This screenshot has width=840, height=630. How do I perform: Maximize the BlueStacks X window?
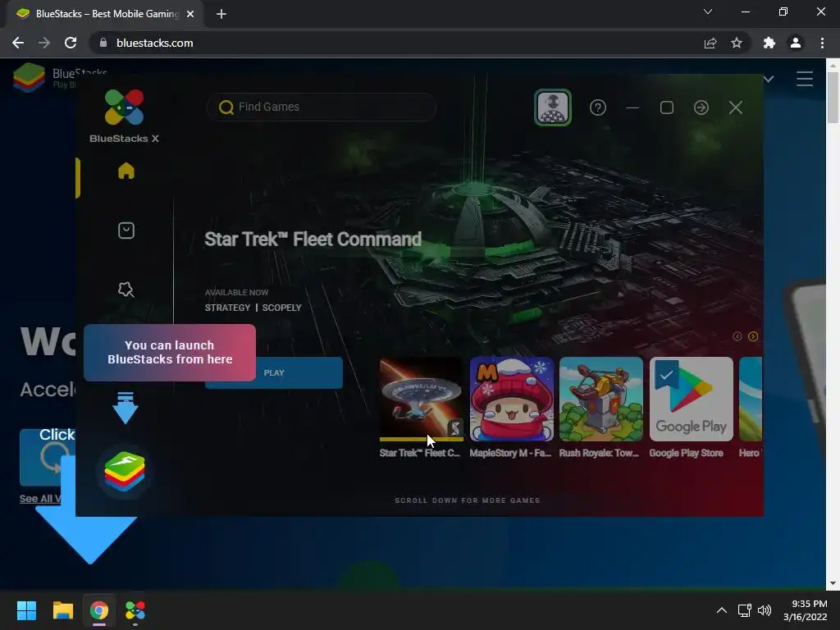pyautogui.click(x=667, y=107)
